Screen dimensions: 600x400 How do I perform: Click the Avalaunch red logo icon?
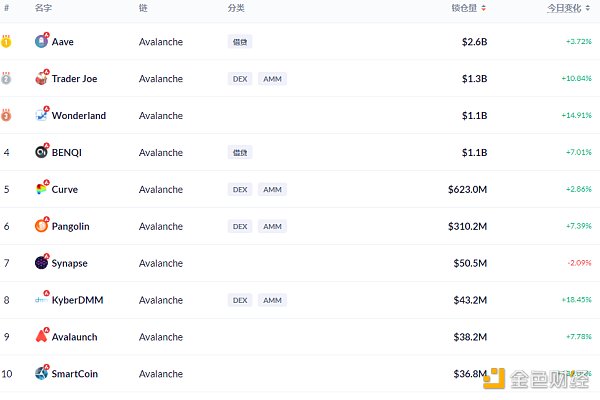click(41, 337)
